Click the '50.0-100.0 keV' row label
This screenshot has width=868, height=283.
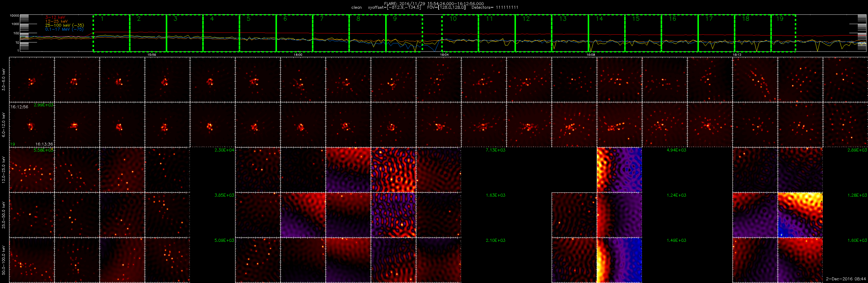click(4, 260)
